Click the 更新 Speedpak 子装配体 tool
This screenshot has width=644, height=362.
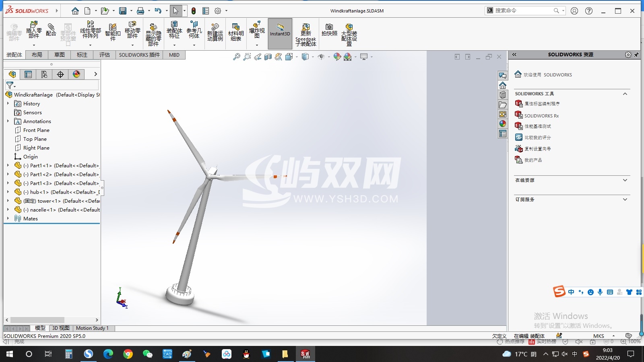click(306, 35)
